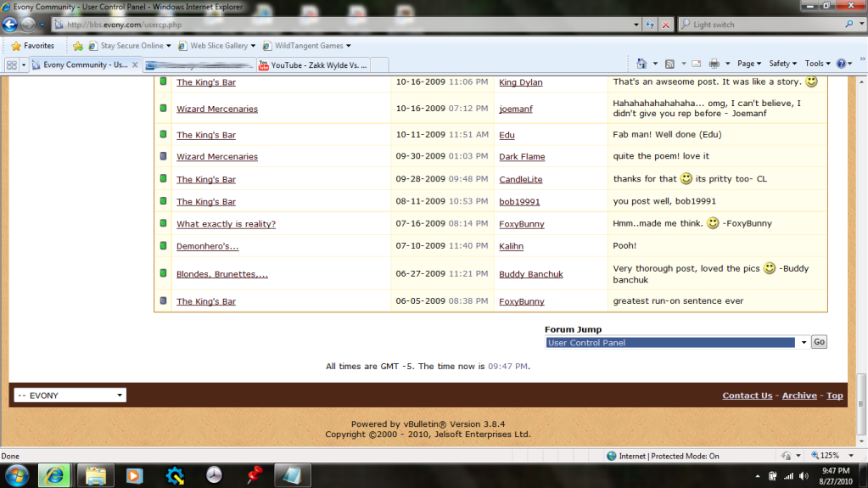The width and height of the screenshot is (868, 488).
Task: Click the RSS feeds icon
Action: [x=669, y=64]
